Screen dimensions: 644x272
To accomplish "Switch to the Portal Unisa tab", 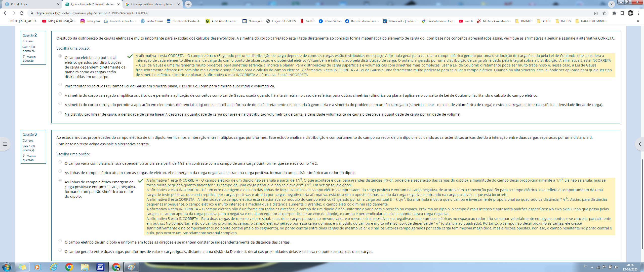I will [30, 4].
